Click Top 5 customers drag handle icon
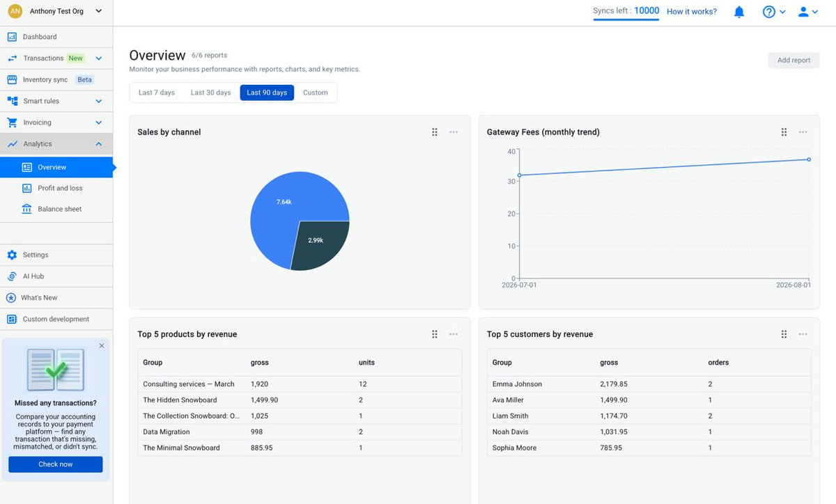The height and width of the screenshot is (504, 836). coord(784,334)
